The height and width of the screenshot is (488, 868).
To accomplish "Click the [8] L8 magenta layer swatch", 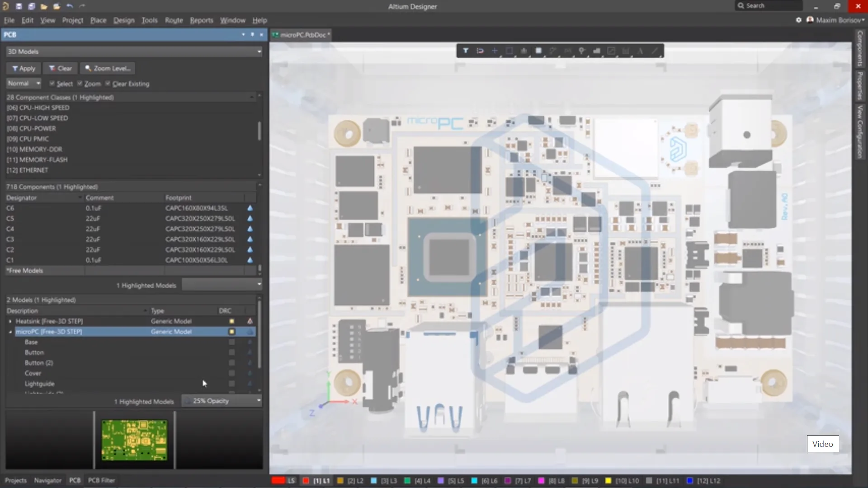I will pyautogui.click(x=541, y=481).
